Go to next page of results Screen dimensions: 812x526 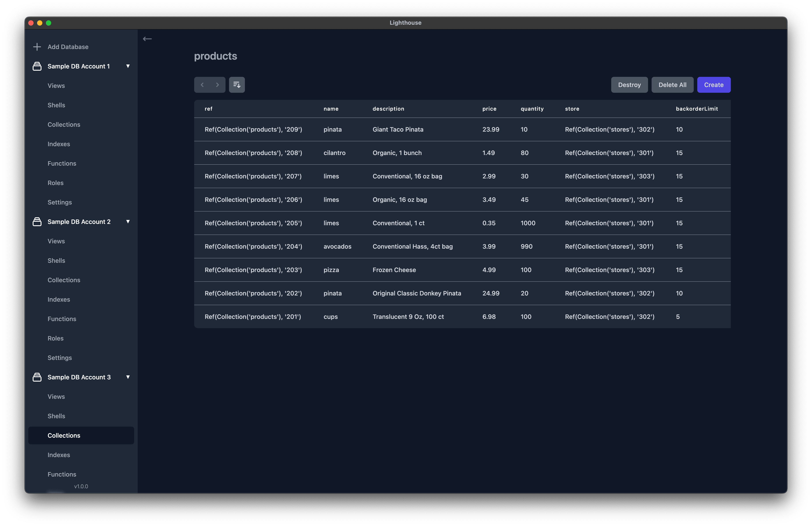click(x=217, y=85)
